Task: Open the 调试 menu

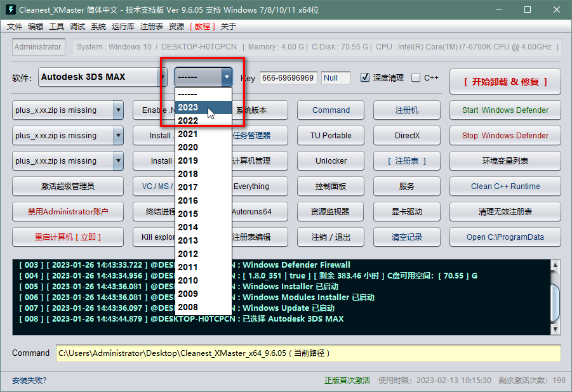Action: click(77, 26)
